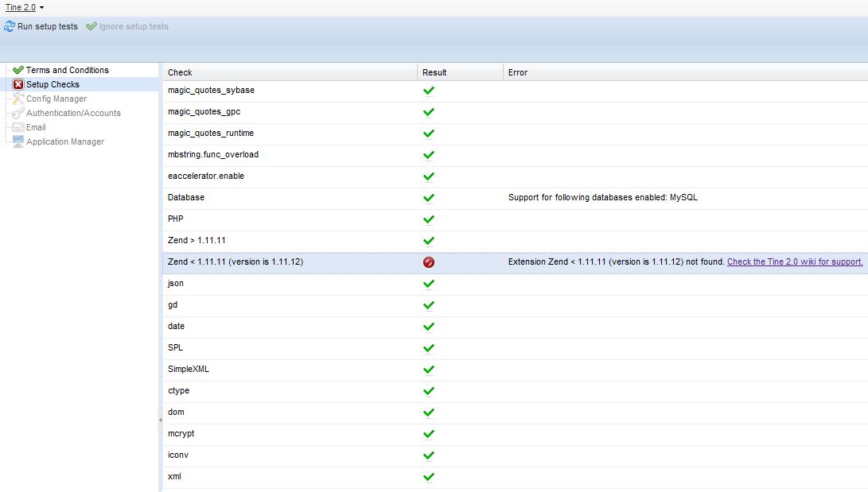868x492 pixels.
Task: Collapse the left navigation panel splitter
Action: [160, 420]
